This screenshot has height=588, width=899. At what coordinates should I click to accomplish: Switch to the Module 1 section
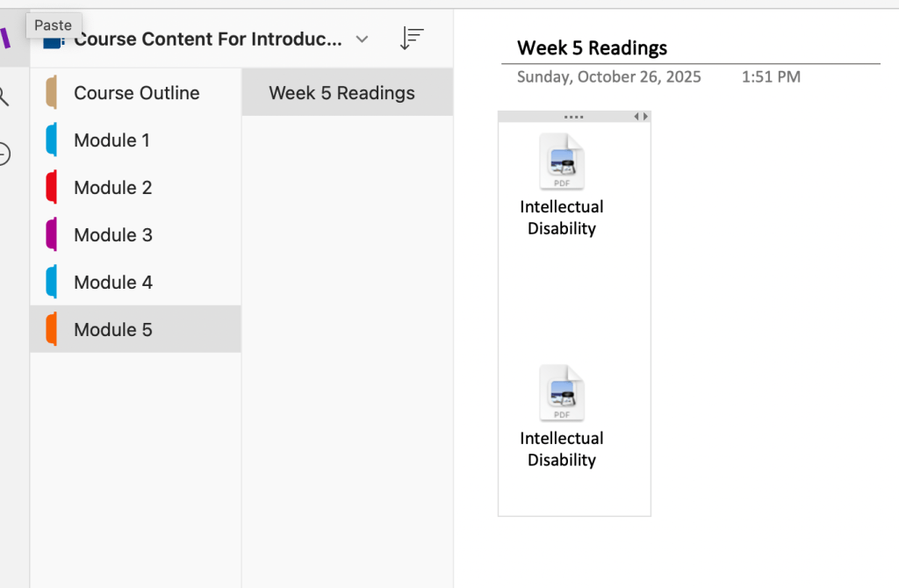pos(111,140)
